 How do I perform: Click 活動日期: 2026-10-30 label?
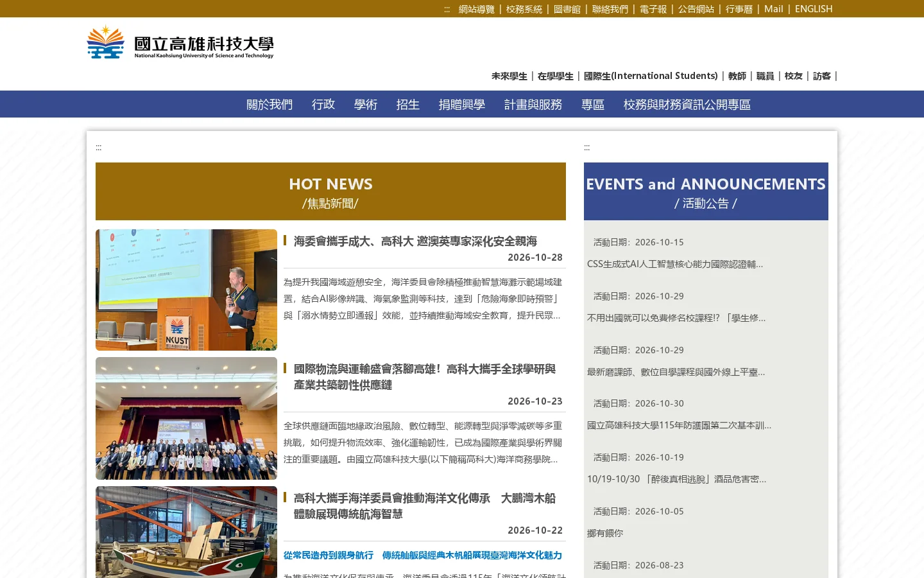click(x=638, y=403)
